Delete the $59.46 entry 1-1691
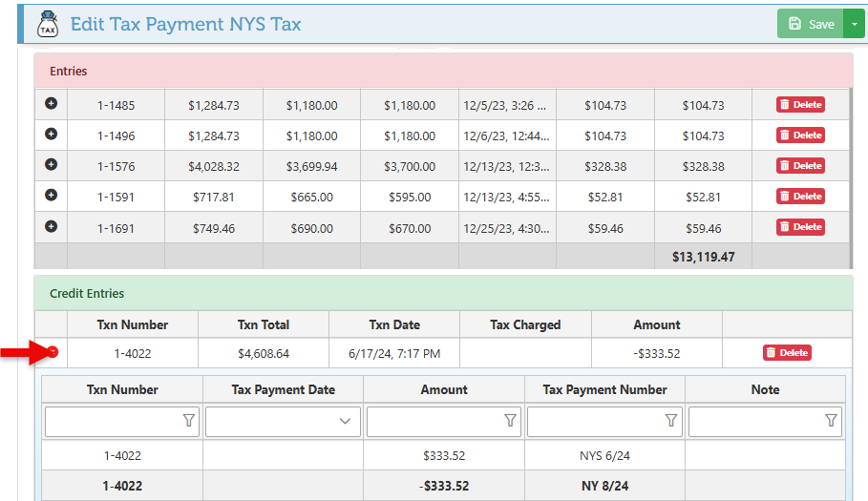Screen dimensions: 868x501 pyautogui.click(x=800, y=227)
